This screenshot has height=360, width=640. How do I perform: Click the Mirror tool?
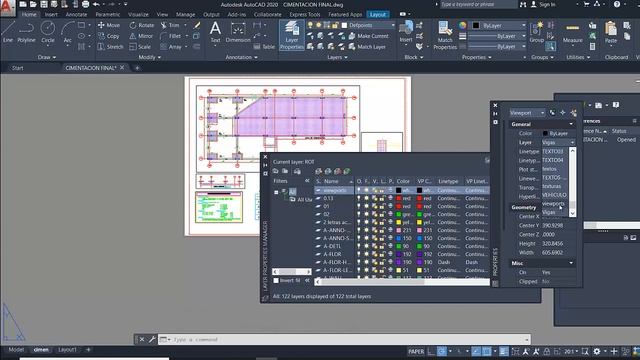141,36
